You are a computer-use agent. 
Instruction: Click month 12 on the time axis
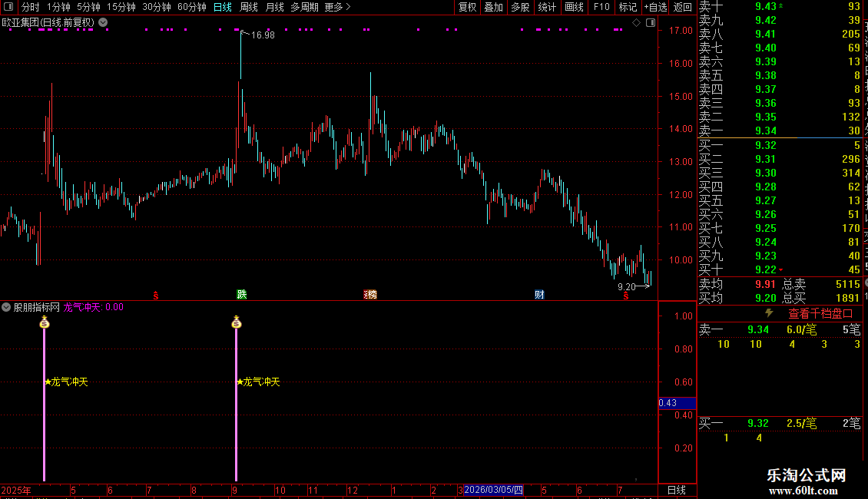(x=352, y=490)
